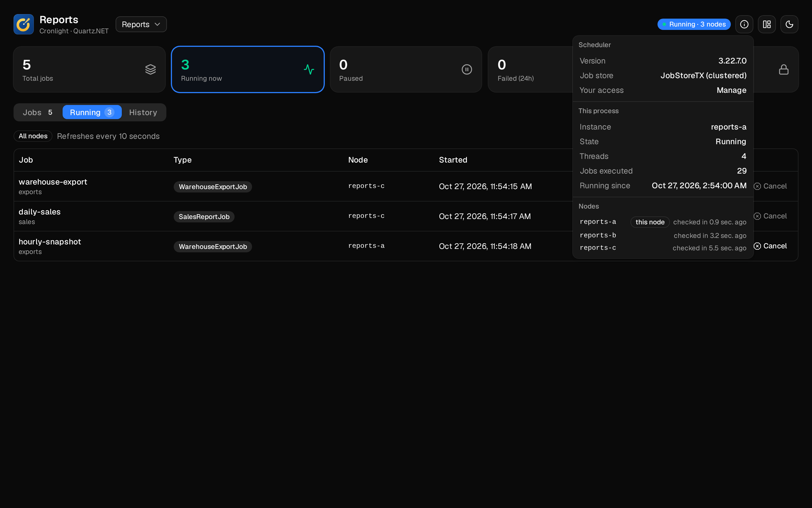Switch to the History tab
812x508 pixels.
(x=143, y=112)
